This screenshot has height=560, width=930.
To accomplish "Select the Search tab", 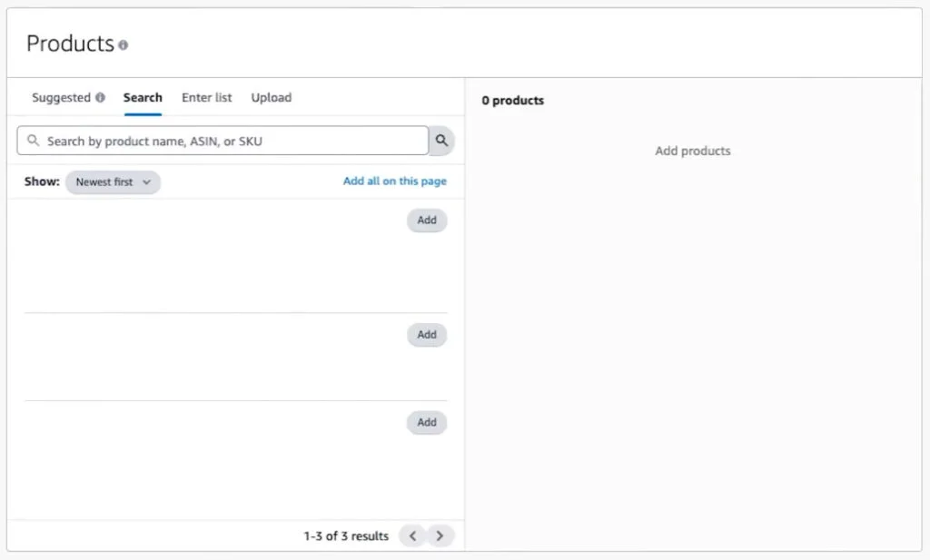I will (142, 97).
